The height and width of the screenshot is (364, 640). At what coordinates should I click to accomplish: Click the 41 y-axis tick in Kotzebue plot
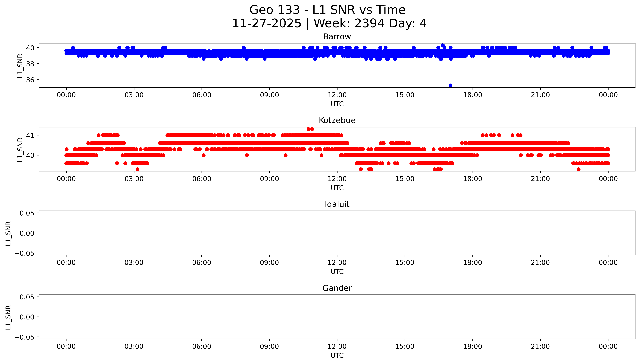(30, 135)
